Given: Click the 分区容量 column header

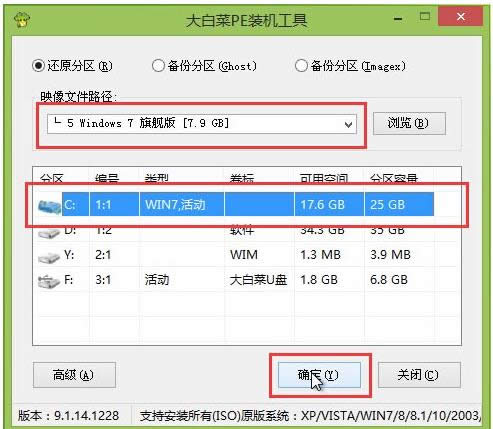Looking at the screenshot, I should 394,179.
